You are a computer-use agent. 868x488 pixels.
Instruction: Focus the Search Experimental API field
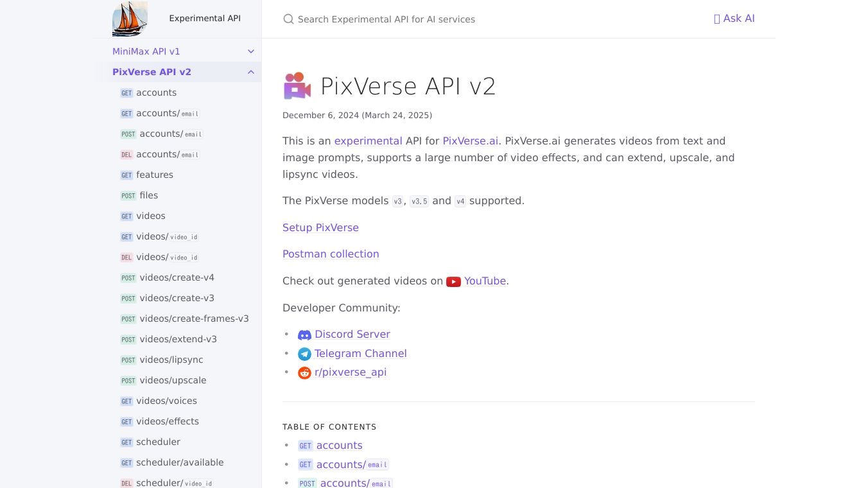[386, 19]
